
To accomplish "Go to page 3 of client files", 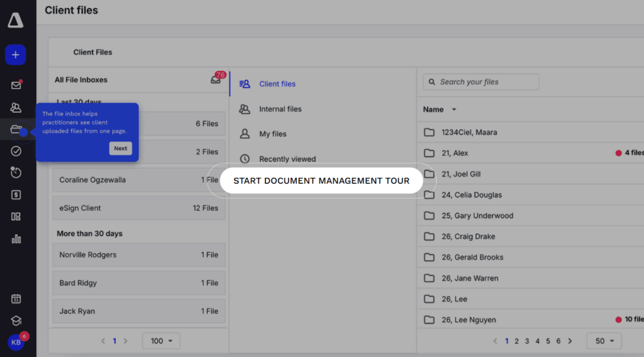I will 527,341.
